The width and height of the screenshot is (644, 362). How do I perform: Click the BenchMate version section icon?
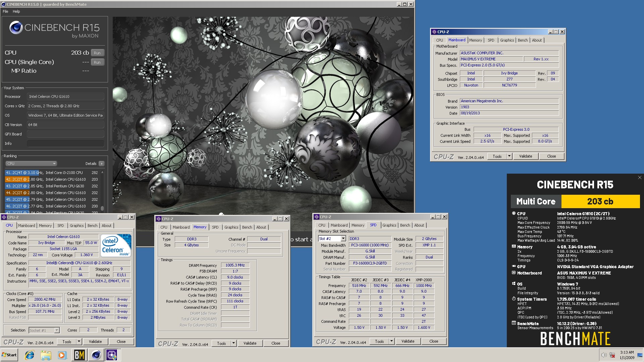[x=514, y=323]
